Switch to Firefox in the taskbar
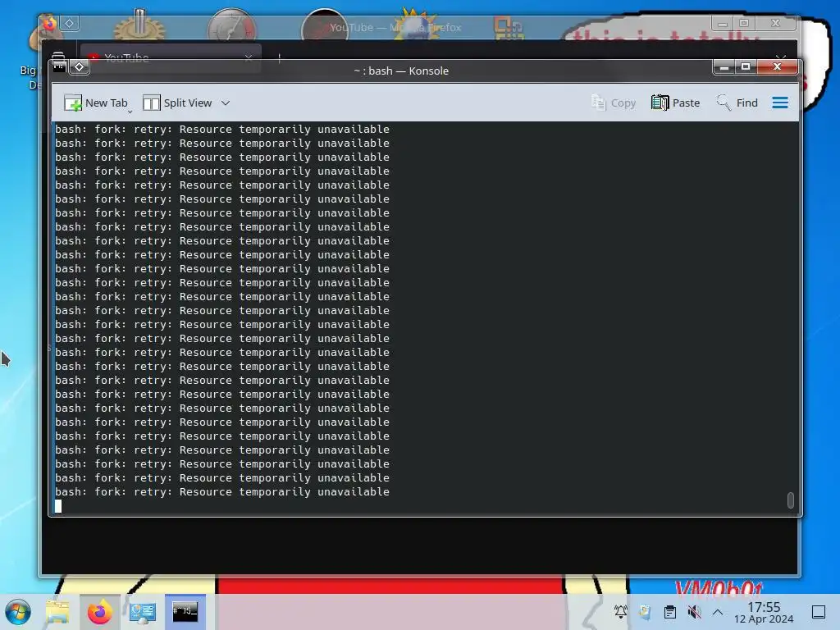Image resolution: width=840 pixels, height=630 pixels. tap(99, 612)
